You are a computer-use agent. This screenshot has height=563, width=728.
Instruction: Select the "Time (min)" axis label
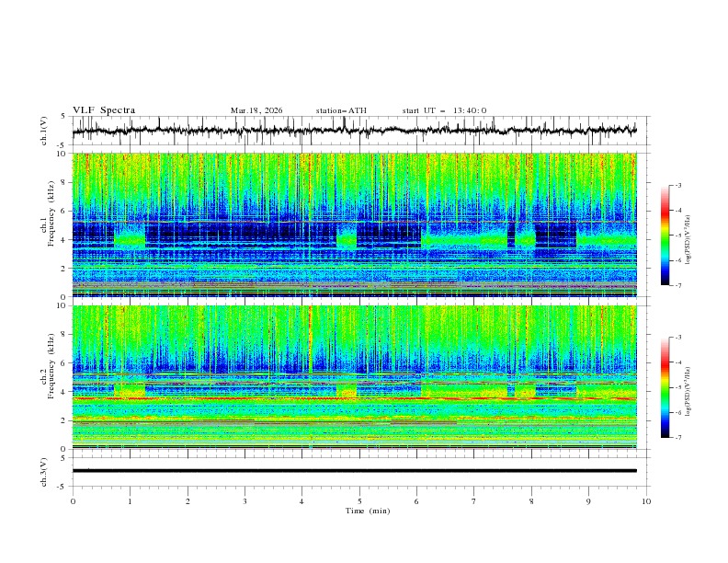tap(368, 511)
